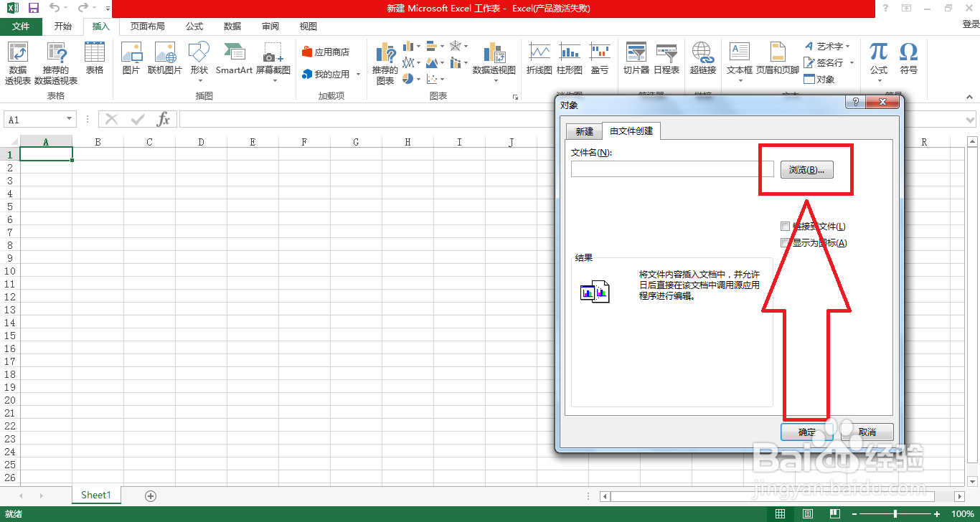This screenshot has width=980, height=522.
Task: Insert a PivotTable (数据透视表)
Action: (18, 63)
